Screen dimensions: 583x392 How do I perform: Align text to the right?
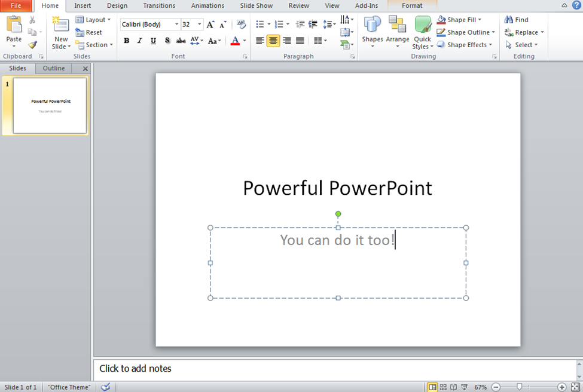click(x=286, y=41)
